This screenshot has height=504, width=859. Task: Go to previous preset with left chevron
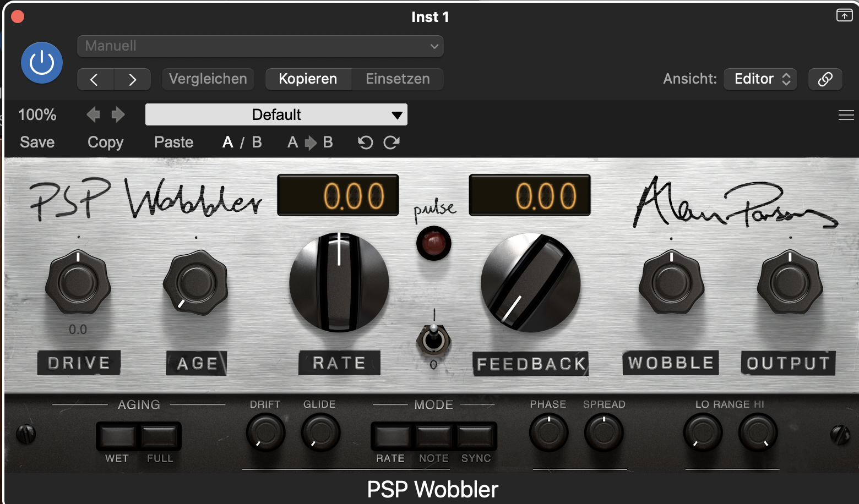point(95,79)
